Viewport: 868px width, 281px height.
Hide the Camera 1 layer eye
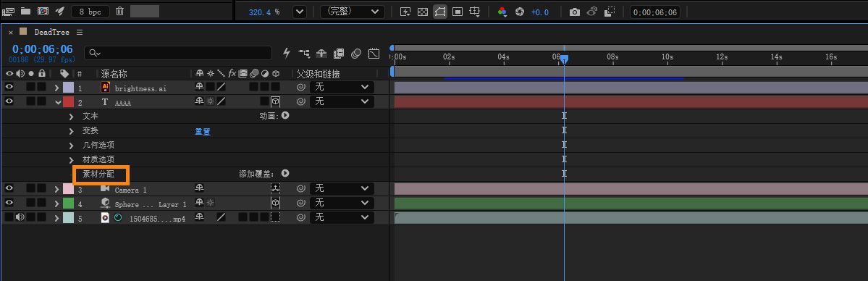tap(9, 188)
